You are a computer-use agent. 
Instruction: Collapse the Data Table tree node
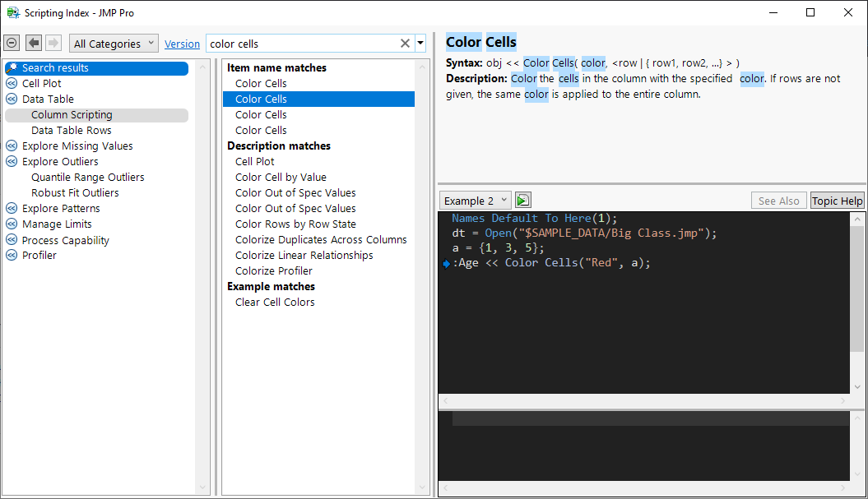pyautogui.click(x=12, y=99)
